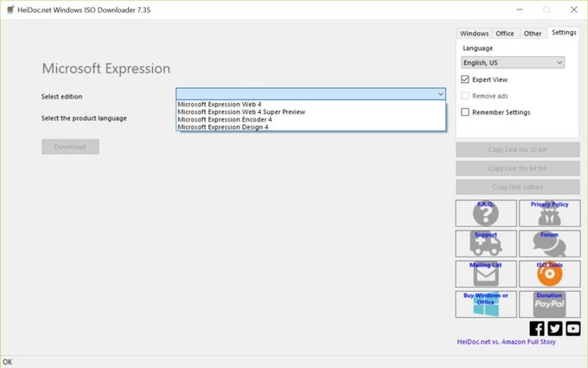Open the F.A.Q. help icon
The width and height of the screenshot is (588, 368).
click(486, 213)
